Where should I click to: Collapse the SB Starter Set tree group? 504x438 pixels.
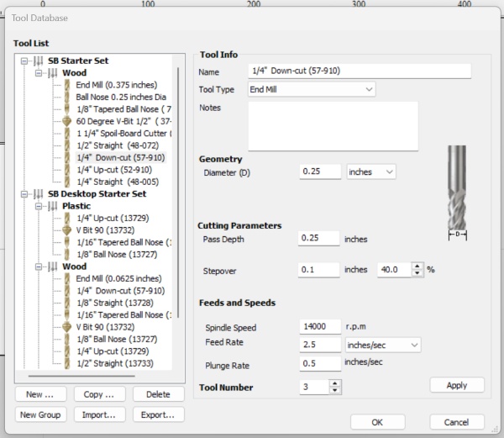(25, 61)
